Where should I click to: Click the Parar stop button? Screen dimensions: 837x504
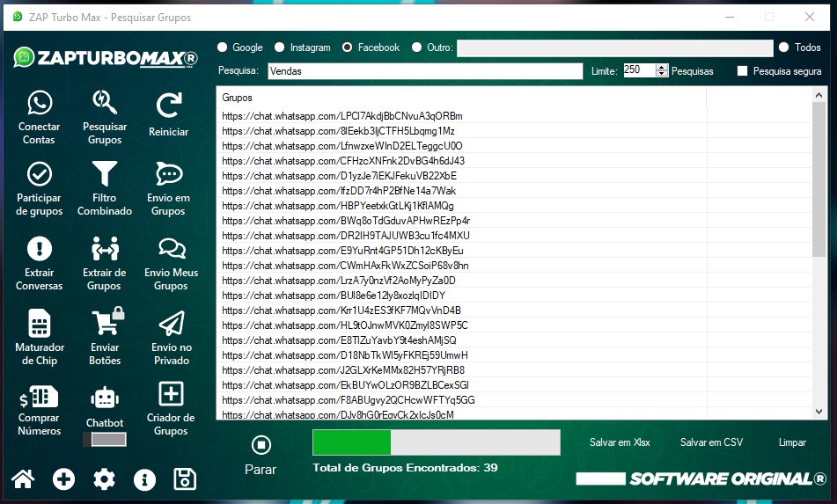(261, 445)
